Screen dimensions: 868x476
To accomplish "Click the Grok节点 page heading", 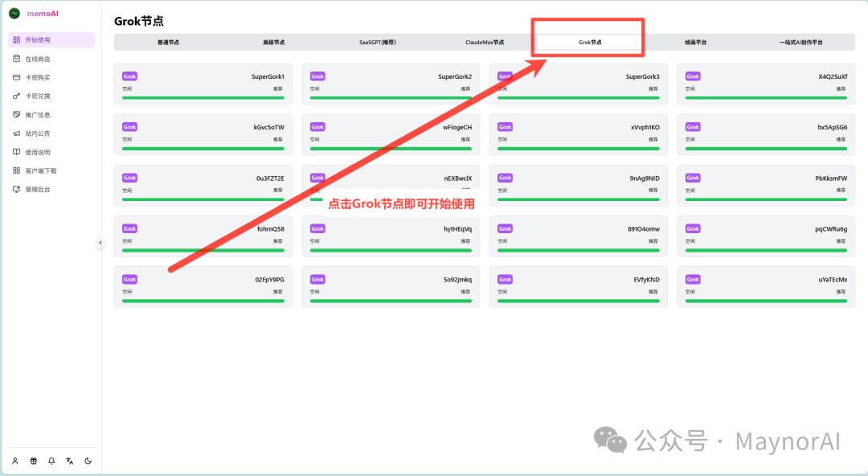I will point(139,21).
